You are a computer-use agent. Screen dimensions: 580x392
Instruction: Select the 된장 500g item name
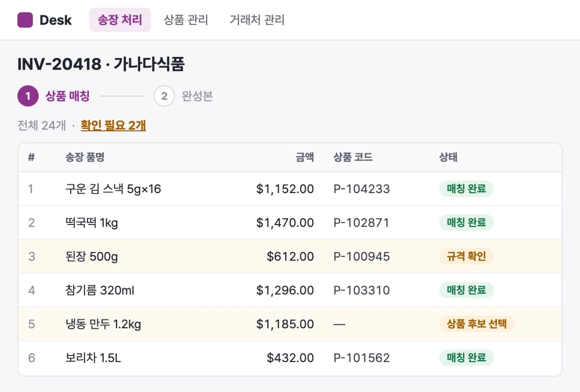[92, 256]
